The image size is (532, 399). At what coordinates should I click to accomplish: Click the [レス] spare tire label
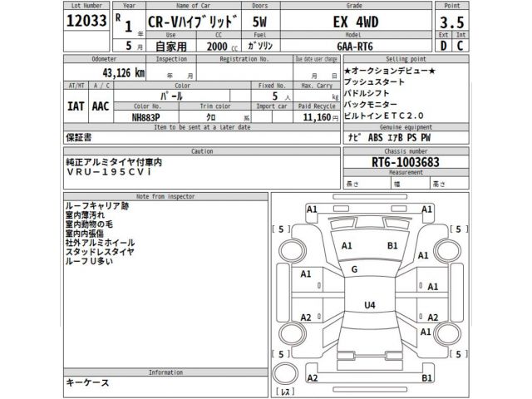286,392
